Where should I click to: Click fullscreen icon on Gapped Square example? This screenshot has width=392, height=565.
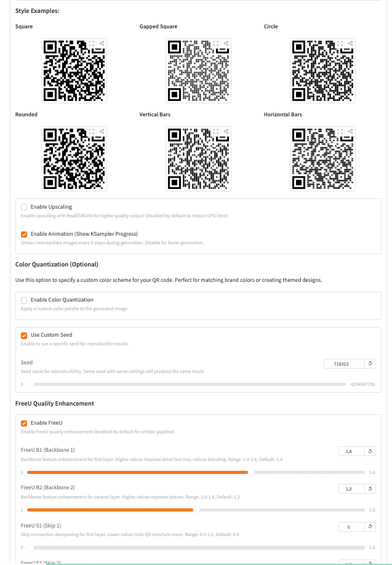215,44
